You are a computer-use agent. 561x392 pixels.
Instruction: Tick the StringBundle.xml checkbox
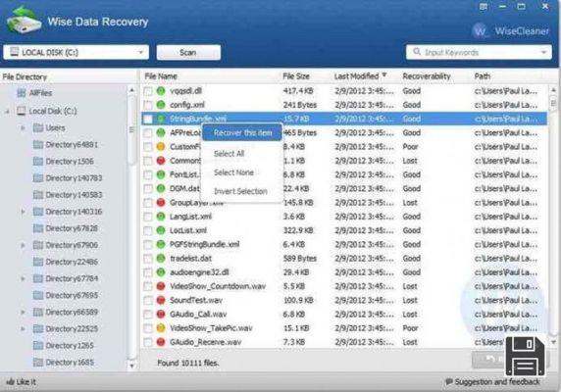pyautogui.click(x=148, y=119)
